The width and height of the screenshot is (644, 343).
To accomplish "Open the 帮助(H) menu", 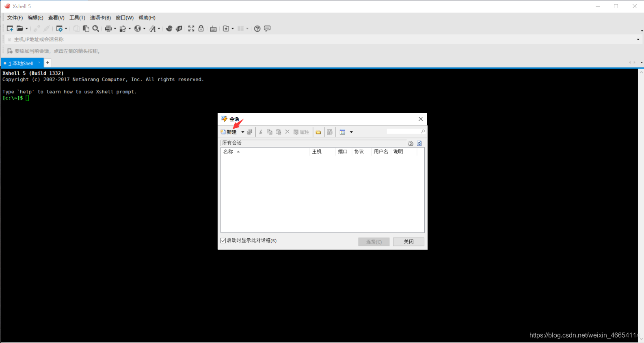I will click(x=147, y=17).
